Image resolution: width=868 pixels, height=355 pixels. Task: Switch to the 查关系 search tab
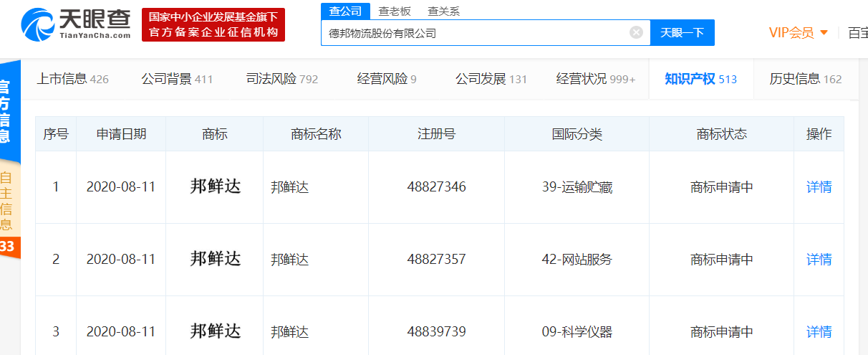click(x=443, y=11)
